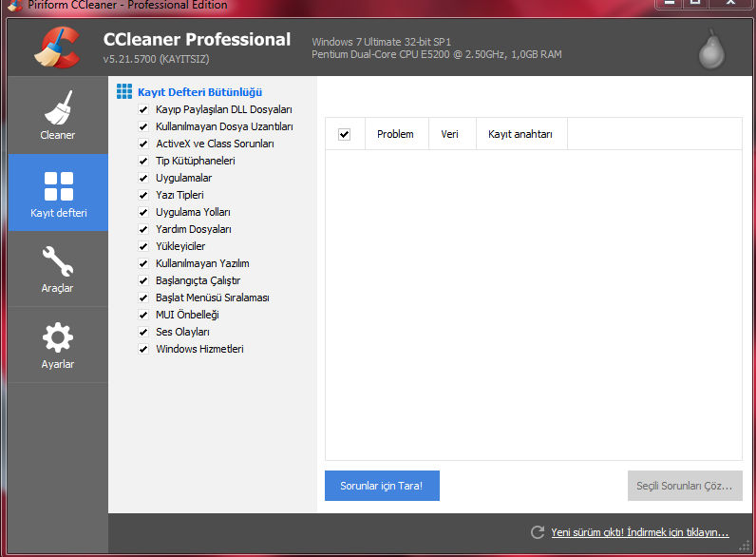The width and height of the screenshot is (756, 557).
Task: Click the CCleaner icon in title bar
Action: click(x=15, y=6)
